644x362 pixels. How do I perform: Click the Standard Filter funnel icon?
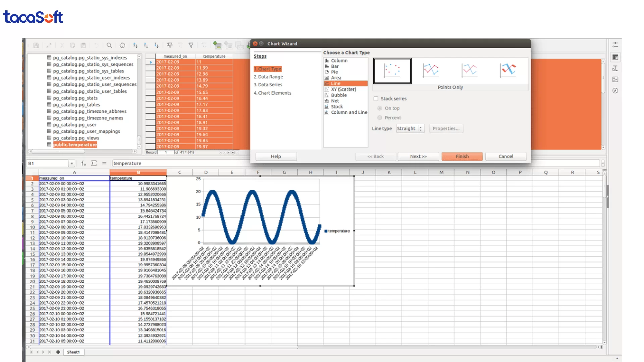point(191,45)
